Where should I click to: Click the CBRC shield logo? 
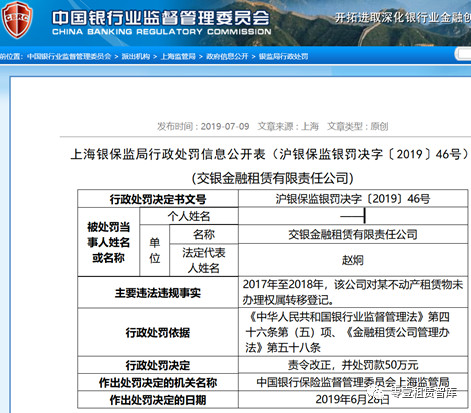tap(17, 19)
